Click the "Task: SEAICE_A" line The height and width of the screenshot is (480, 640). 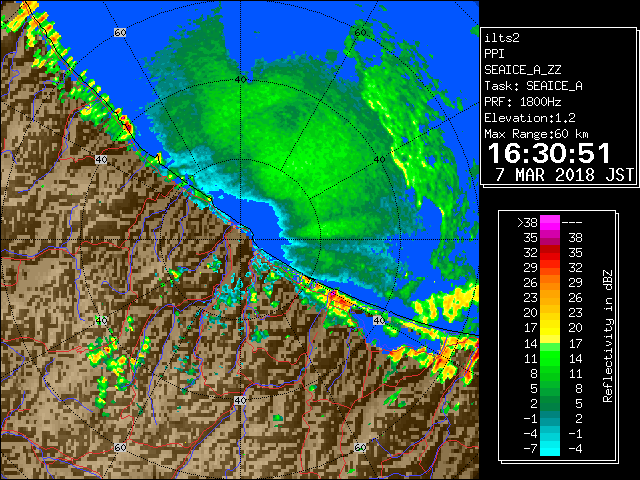[x=533, y=86]
